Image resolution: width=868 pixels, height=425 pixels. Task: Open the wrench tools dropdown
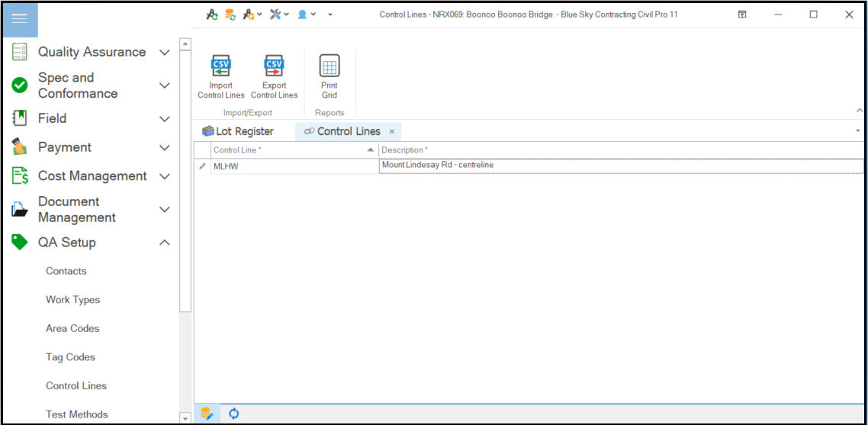pyautogui.click(x=278, y=14)
